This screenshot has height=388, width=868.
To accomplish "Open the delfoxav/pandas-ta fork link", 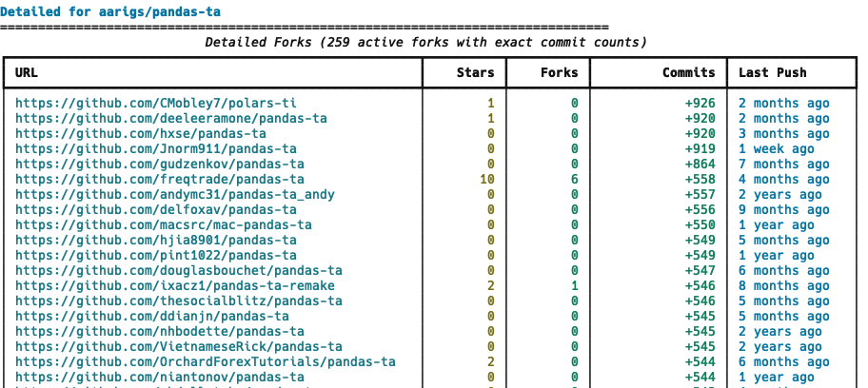I will click(x=155, y=210).
